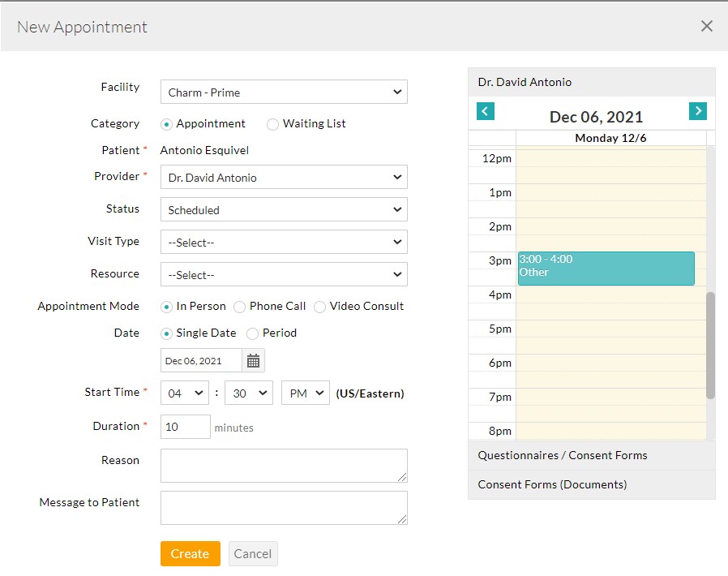Image resolution: width=728 pixels, height=576 pixels.
Task: Go to next day in calendar
Action: point(697,111)
